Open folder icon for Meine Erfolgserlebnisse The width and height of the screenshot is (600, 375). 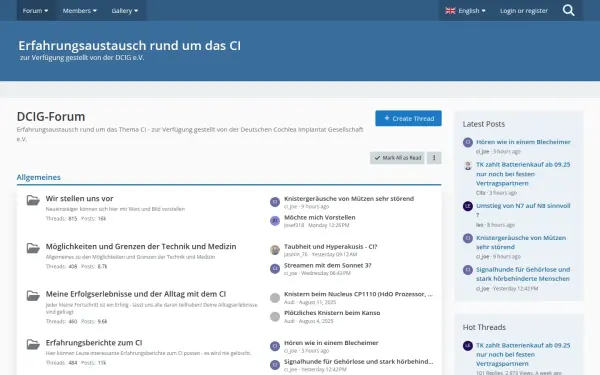[x=33, y=295]
